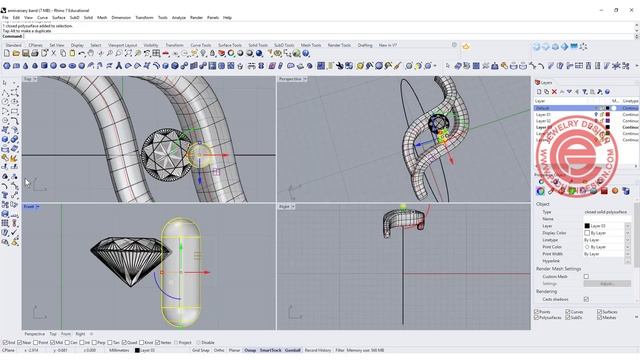The width and height of the screenshot is (640, 360).
Task: Click the Help question mark toolbar icon
Action: click(x=306, y=53)
